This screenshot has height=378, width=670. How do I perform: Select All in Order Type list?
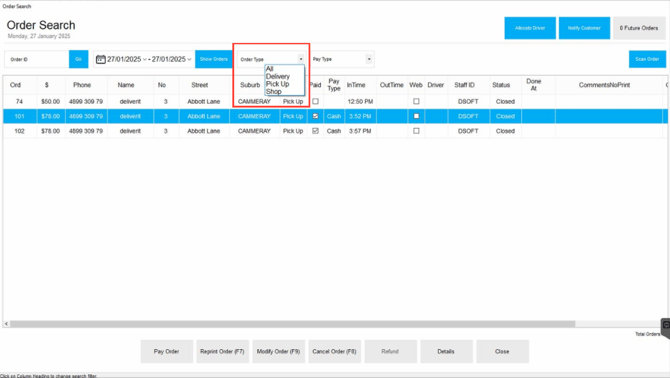tap(270, 69)
